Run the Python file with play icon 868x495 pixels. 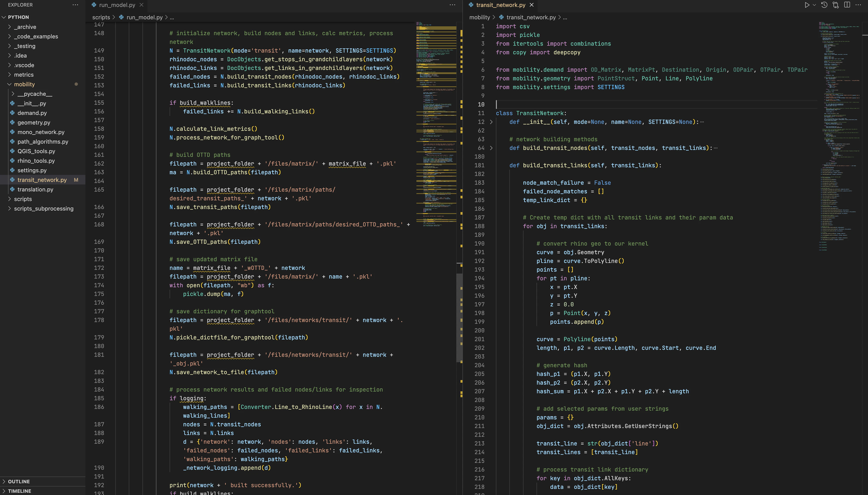coord(807,5)
